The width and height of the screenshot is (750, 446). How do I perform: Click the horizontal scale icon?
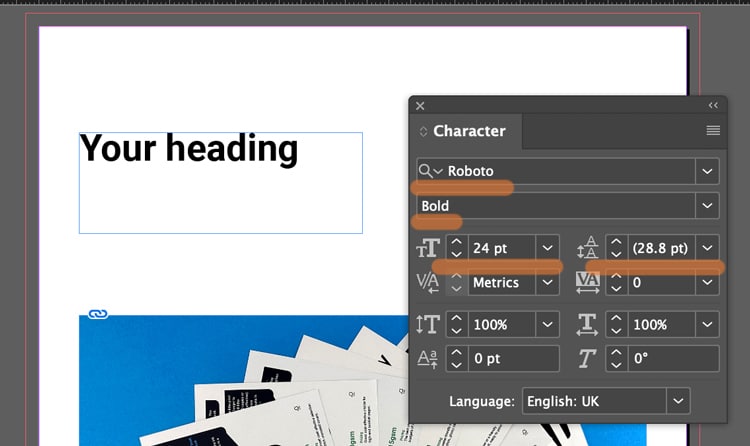point(587,324)
